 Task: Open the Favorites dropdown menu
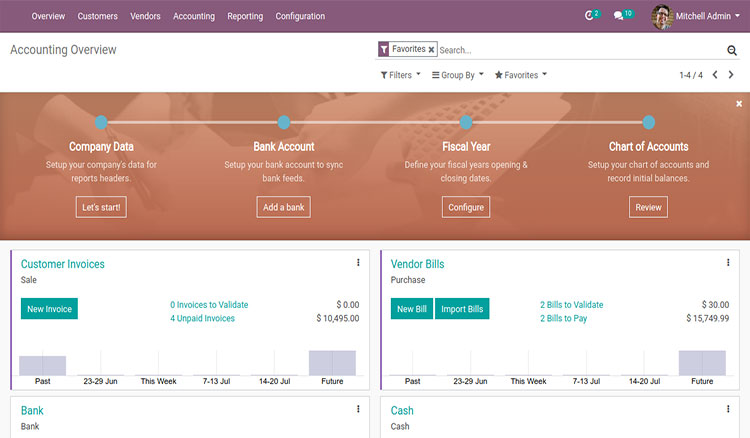click(x=520, y=75)
